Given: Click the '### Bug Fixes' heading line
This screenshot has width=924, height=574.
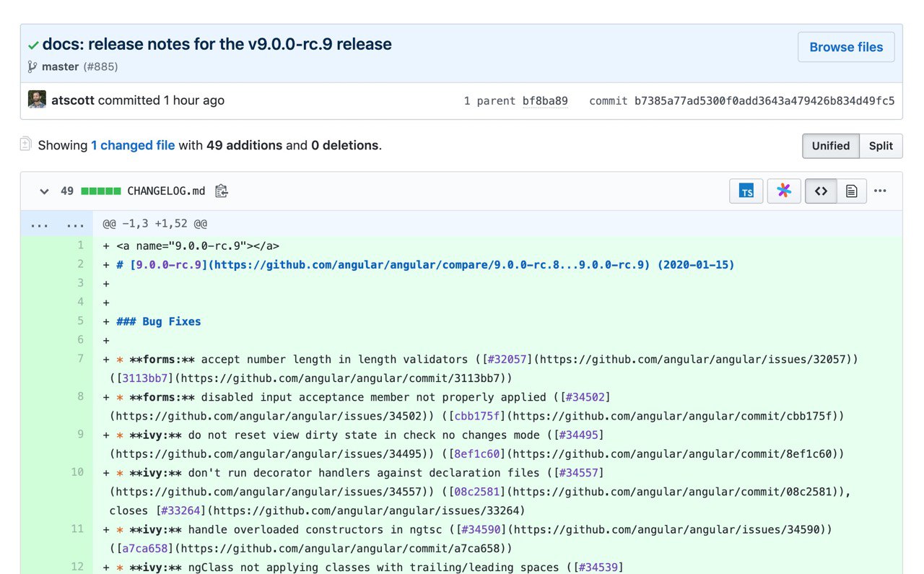Looking at the screenshot, I should pos(159,321).
